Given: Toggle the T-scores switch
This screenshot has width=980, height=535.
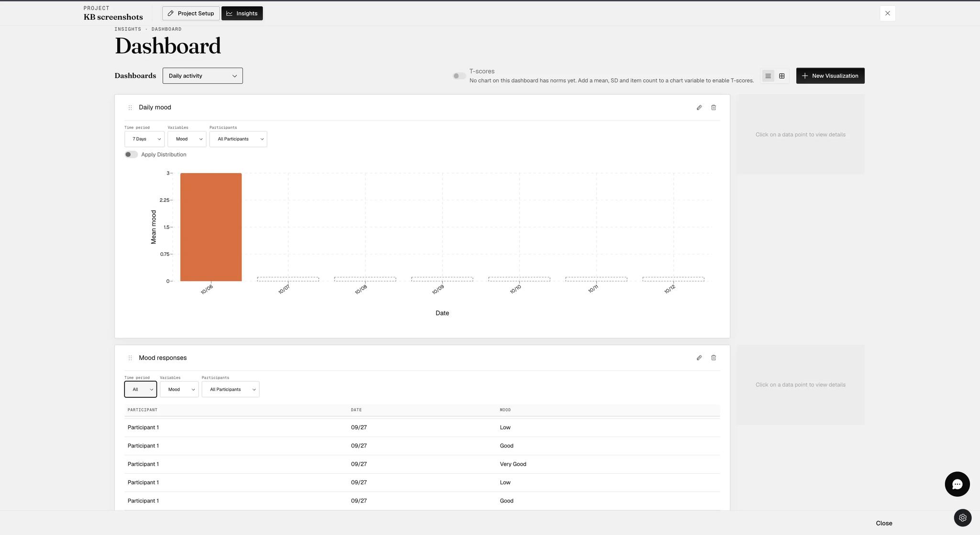Looking at the screenshot, I should (459, 76).
